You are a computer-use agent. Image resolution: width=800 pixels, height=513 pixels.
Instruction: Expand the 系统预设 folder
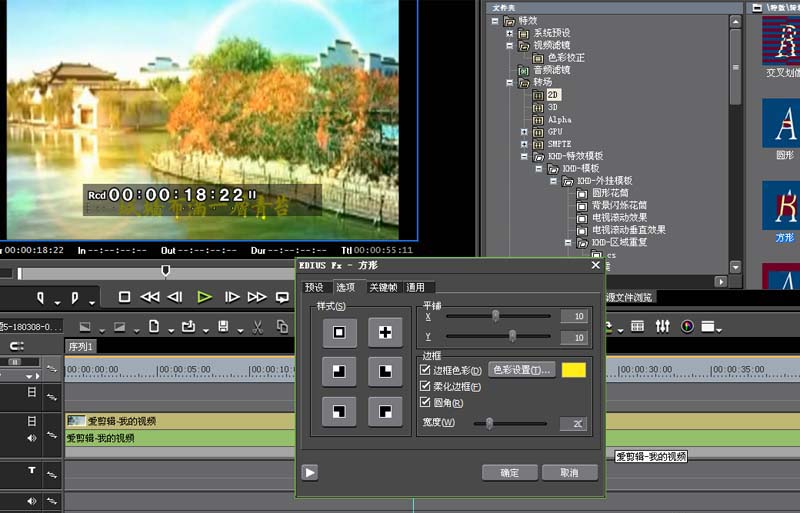pos(509,33)
